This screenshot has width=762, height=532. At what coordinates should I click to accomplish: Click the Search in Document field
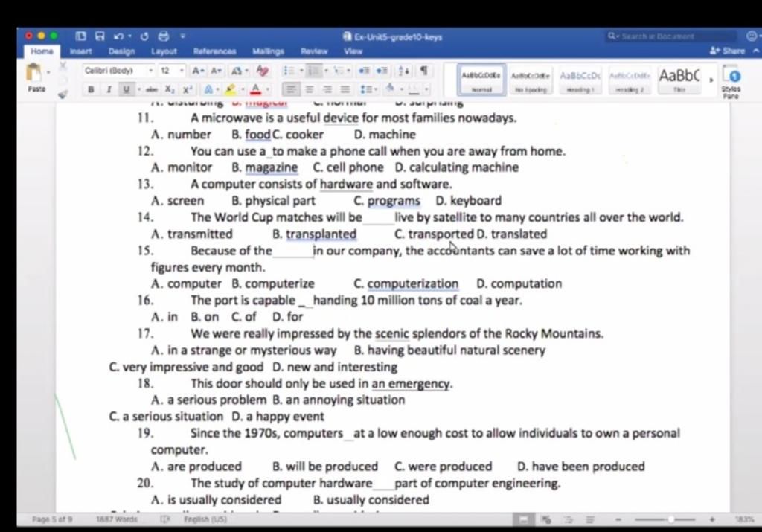pos(670,36)
